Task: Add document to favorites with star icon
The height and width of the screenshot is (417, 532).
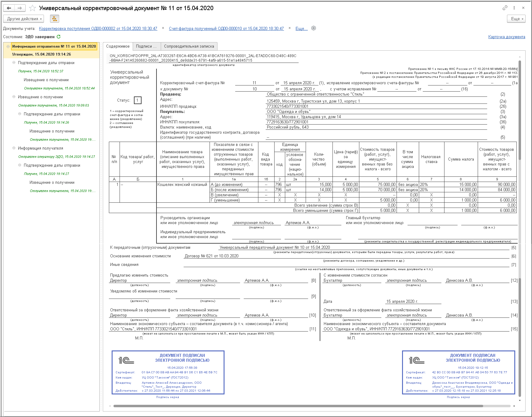Action: coord(32,8)
